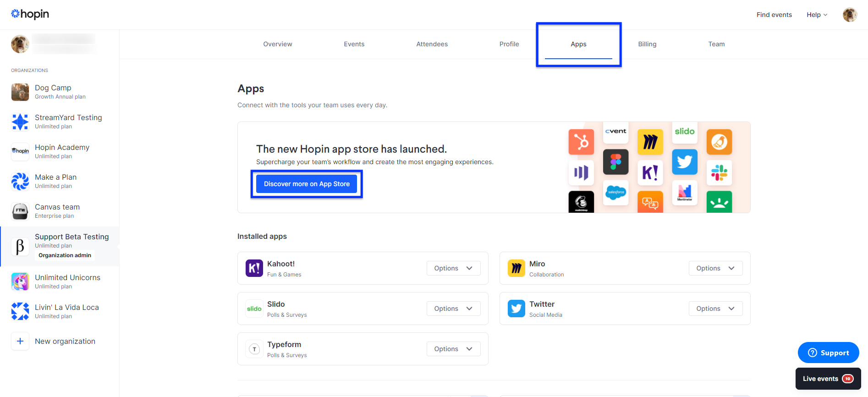Click the Mailchimp icon in the banner
Screen dimensions: 868x397
pos(581,202)
